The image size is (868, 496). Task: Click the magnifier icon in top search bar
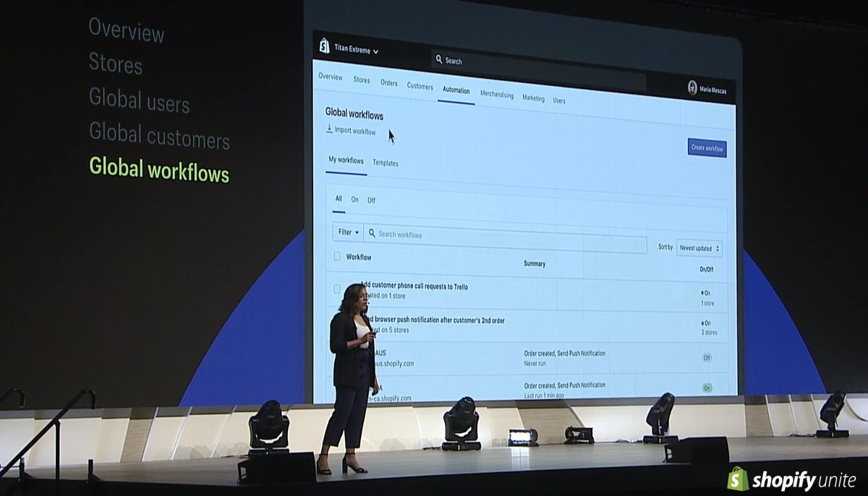click(439, 60)
